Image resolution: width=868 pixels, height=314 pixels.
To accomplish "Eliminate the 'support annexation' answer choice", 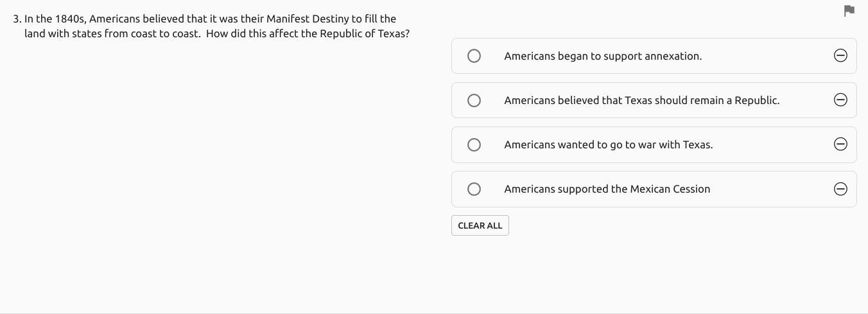I will [x=840, y=56].
